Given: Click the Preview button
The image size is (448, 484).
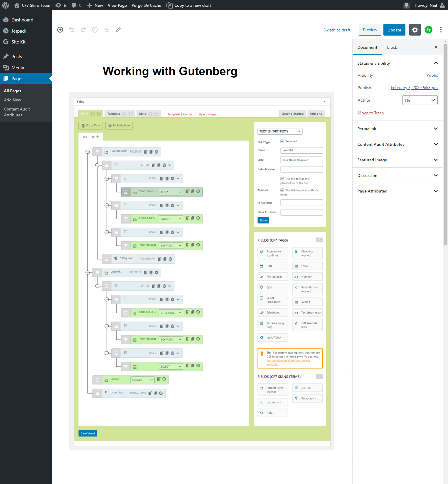Looking at the screenshot, I should [370, 30].
